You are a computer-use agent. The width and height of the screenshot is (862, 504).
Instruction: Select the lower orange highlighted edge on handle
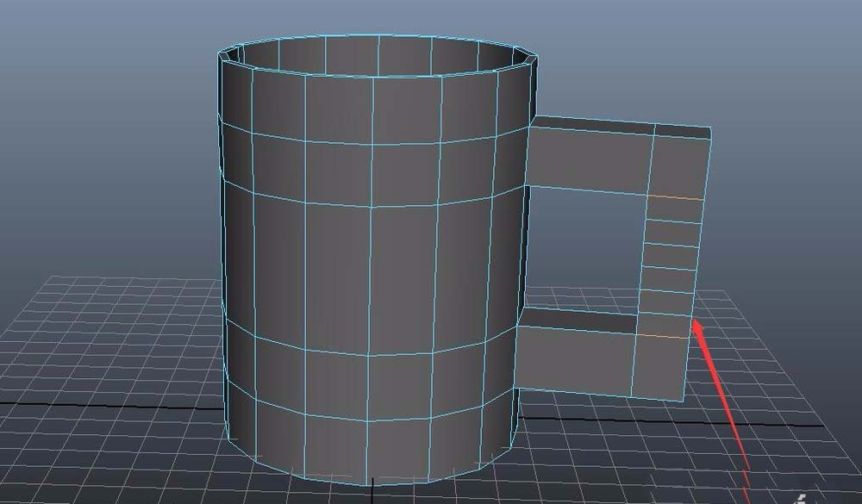pos(663,335)
